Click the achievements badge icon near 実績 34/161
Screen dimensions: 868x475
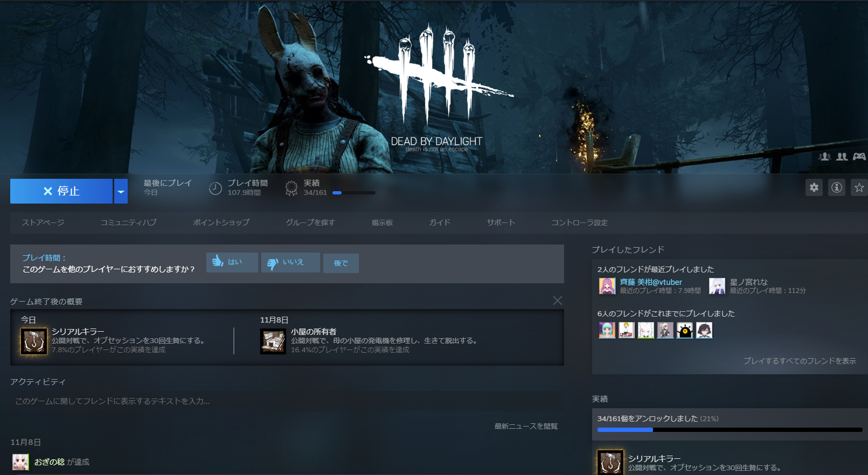pos(291,188)
